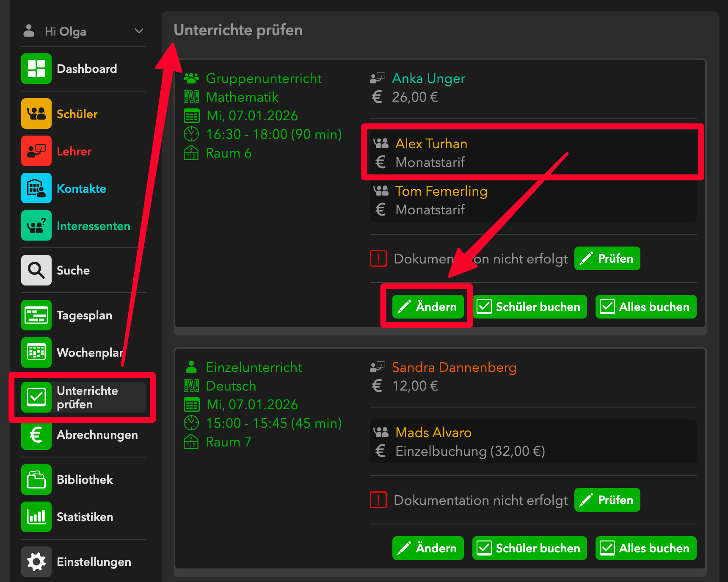Open Suche magnifier icon

coord(36,270)
